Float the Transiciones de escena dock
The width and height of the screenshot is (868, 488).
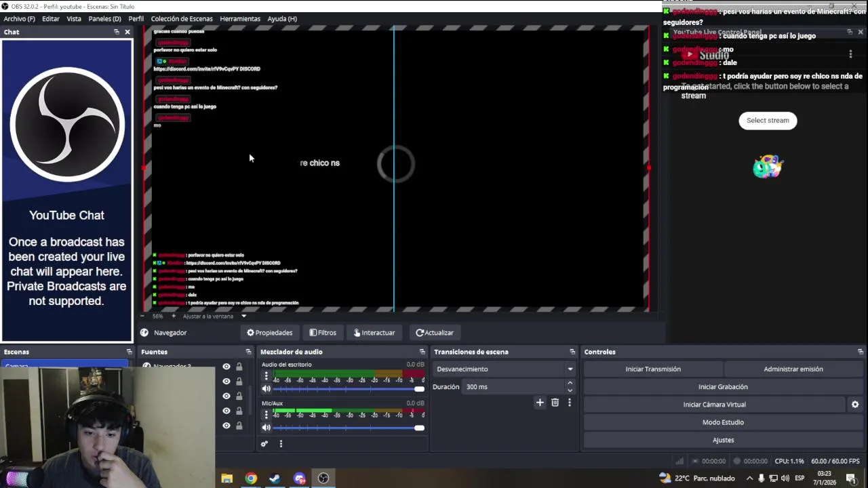click(572, 352)
